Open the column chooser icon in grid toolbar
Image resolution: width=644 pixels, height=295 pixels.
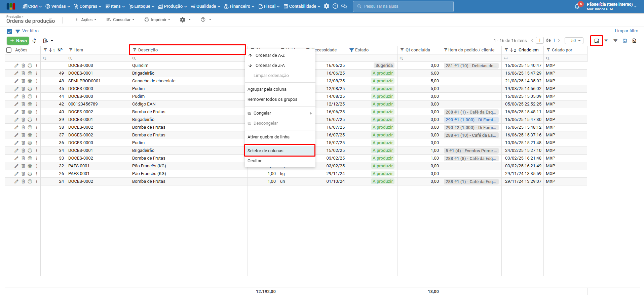[x=597, y=41]
